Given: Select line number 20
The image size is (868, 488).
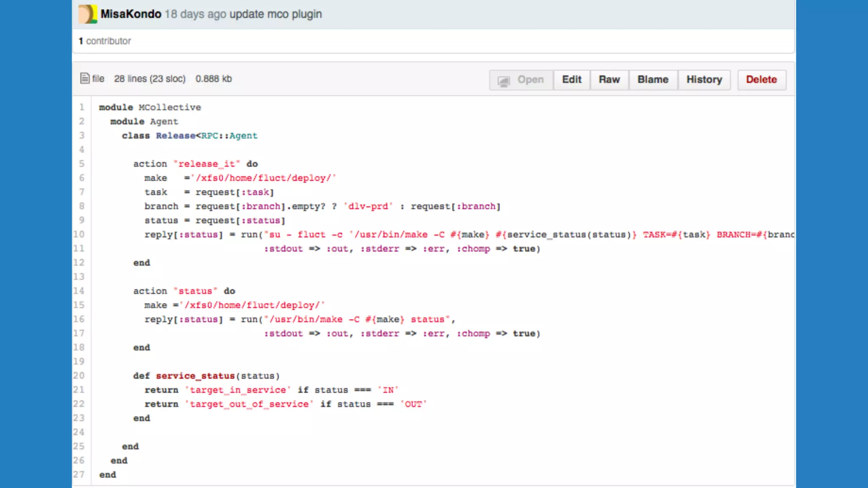Looking at the screenshot, I should click(x=79, y=376).
